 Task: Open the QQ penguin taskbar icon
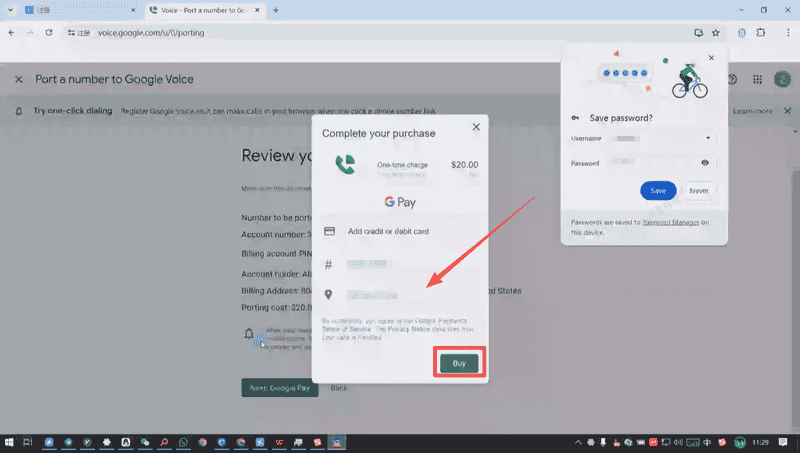click(126, 442)
